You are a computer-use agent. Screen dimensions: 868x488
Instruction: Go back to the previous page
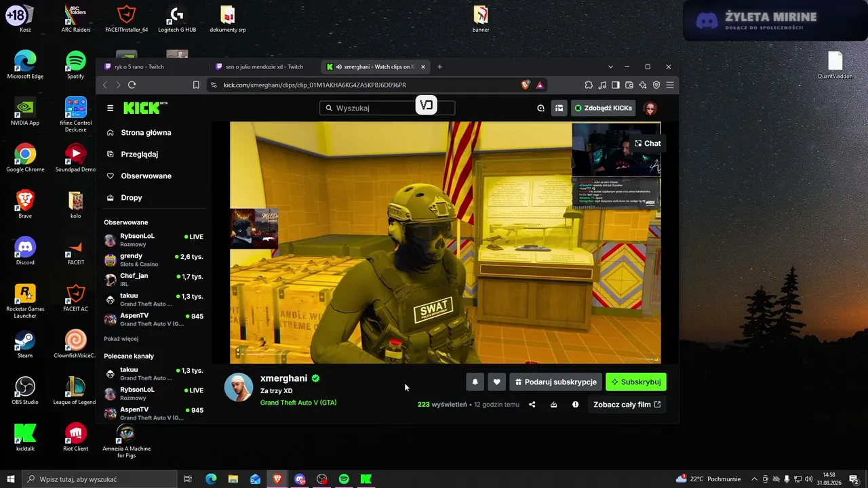click(x=104, y=85)
